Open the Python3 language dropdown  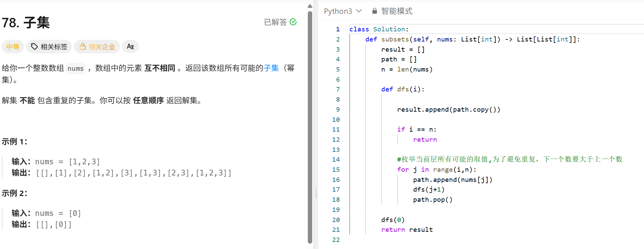click(343, 11)
